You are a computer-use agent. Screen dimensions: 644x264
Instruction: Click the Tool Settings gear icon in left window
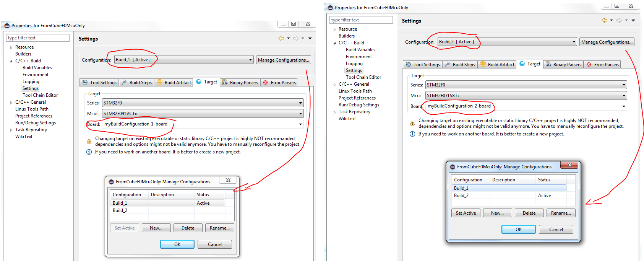click(85, 82)
